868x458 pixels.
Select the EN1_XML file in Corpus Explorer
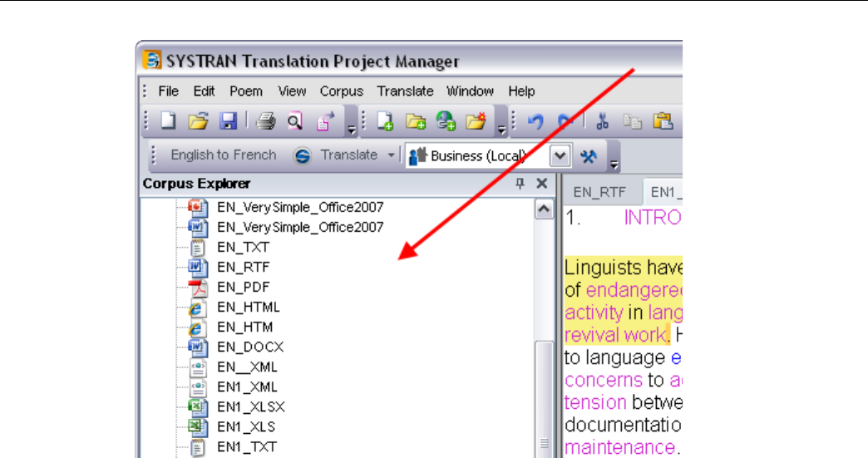[x=247, y=387]
